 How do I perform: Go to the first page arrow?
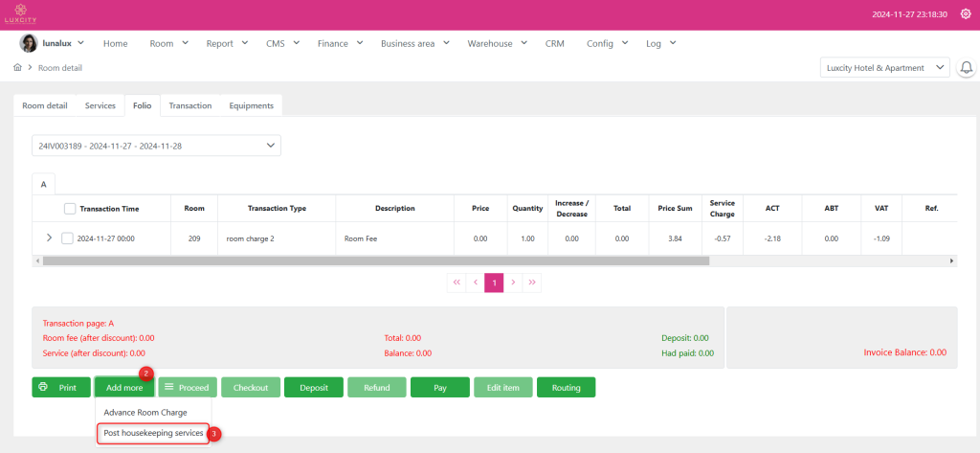(x=456, y=283)
